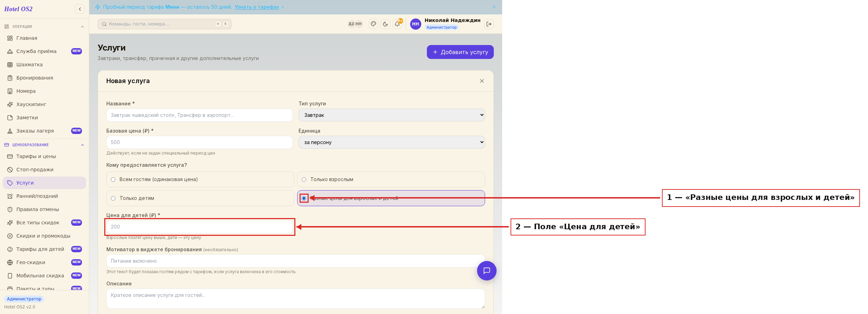The width and height of the screenshot is (868, 314).
Task: Close the Новая услуга form
Action: point(482,81)
